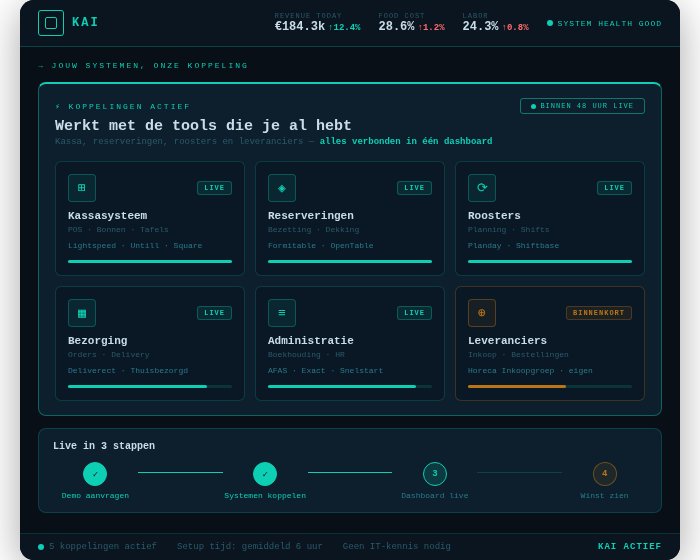
Task: Click the SYSTEM HEALTH GOOD label
Action: tap(609, 24)
